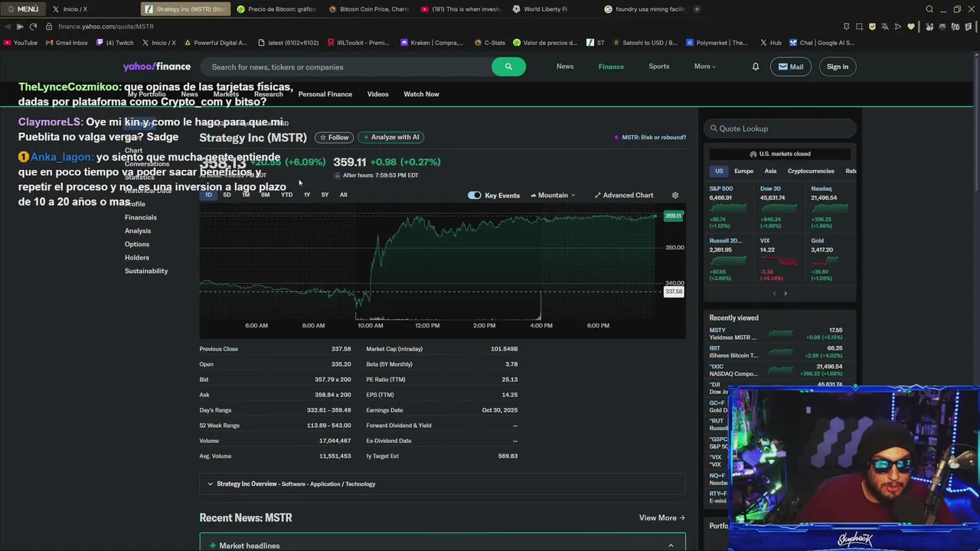Select the All chart range

click(343, 195)
